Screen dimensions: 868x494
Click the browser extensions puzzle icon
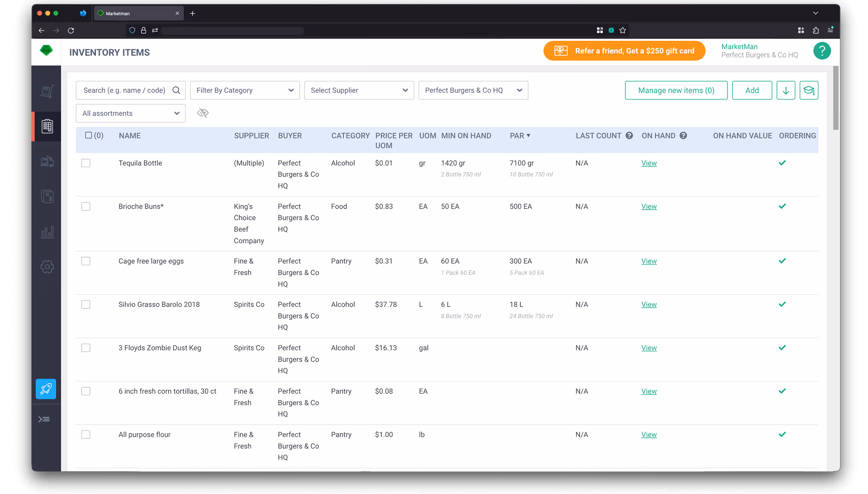coord(816,30)
